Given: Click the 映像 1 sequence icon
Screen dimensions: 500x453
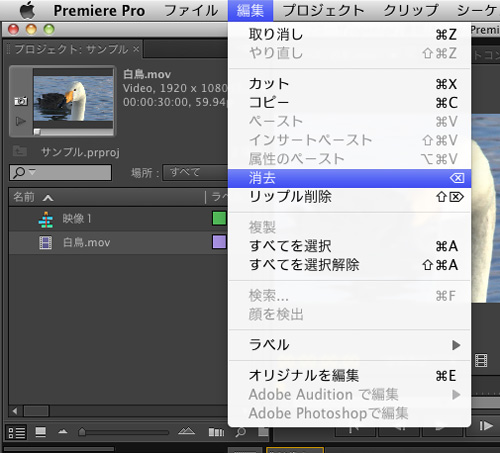Looking at the screenshot, I should [x=46, y=220].
